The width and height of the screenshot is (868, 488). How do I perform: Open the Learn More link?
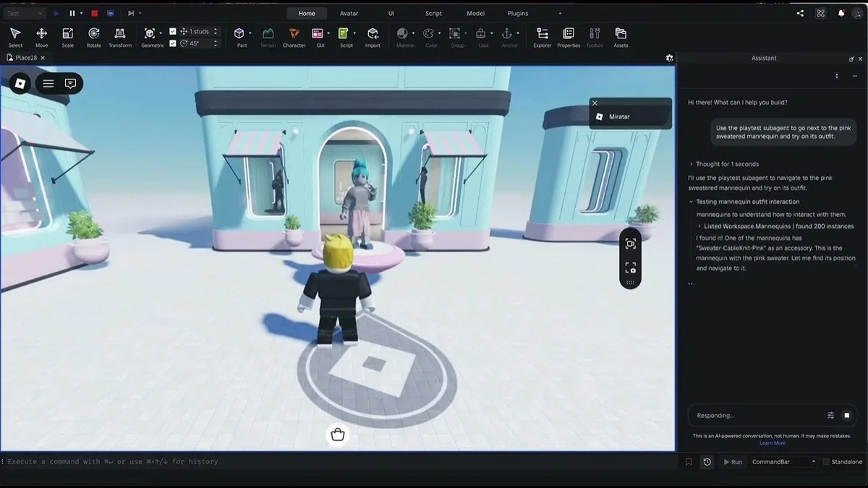click(773, 443)
